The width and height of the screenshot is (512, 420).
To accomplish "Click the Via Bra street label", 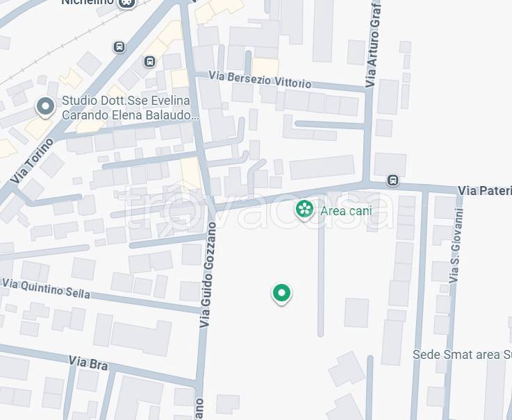I will [x=88, y=363].
